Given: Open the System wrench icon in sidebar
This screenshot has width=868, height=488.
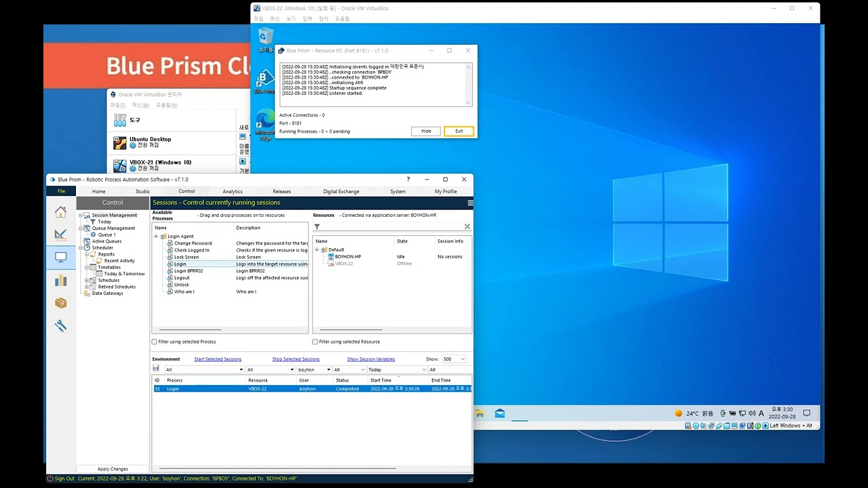Looking at the screenshot, I should tap(60, 326).
